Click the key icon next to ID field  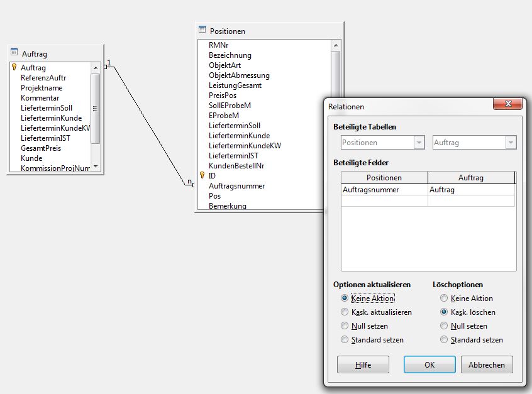[202, 176]
